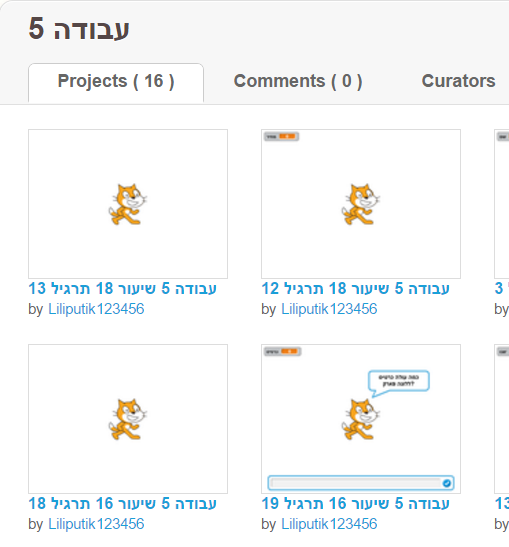Open thumbnail of project תרגיל 12 שיעור 18

(x=361, y=204)
